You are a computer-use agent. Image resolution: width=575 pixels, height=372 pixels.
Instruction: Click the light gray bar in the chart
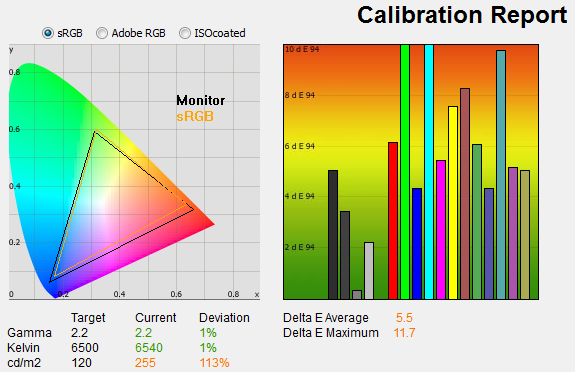[x=369, y=271]
